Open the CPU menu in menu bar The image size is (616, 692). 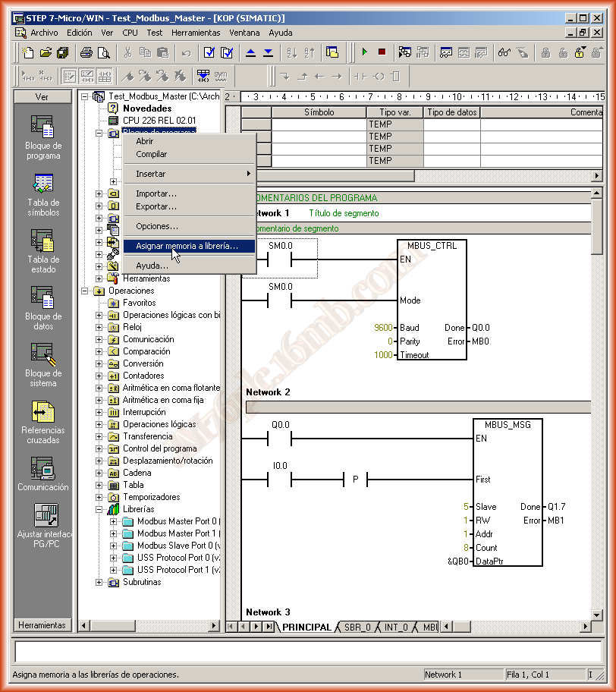[130, 33]
